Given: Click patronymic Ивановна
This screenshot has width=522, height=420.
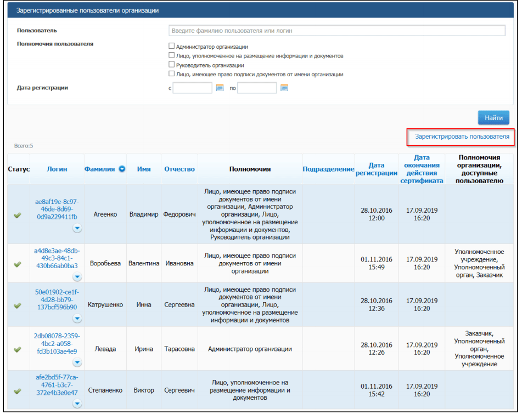Looking at the screenshot, I should [x=179, y=263].
